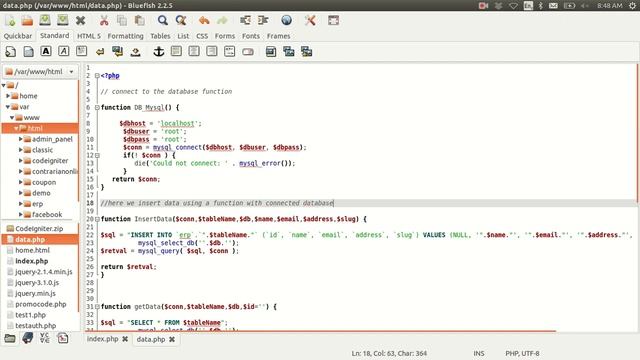Show the file browser side panel tab
This screenshot has width=640, height=360.
point(10,338)
